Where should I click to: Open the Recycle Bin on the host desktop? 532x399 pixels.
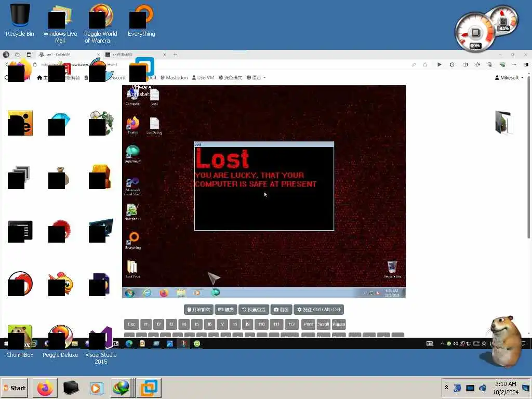(x=20, y=20)
